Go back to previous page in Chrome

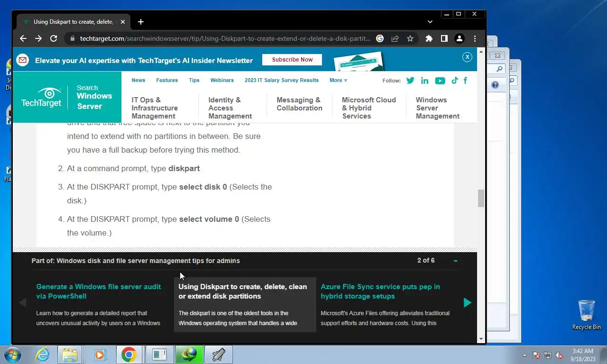pyautogui.click(x=23, y=39)
